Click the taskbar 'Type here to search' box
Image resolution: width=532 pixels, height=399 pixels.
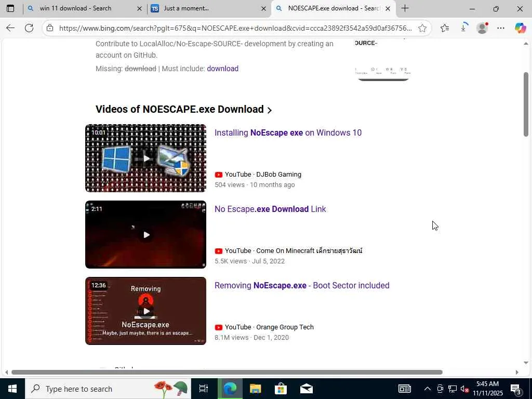(108, 389)
